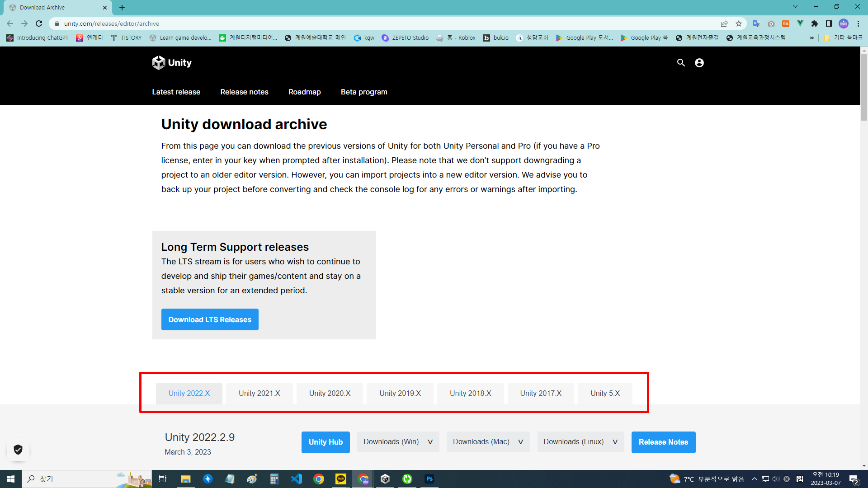
Task: Toggle the browser side panel icon
Action: click(829, 23)
